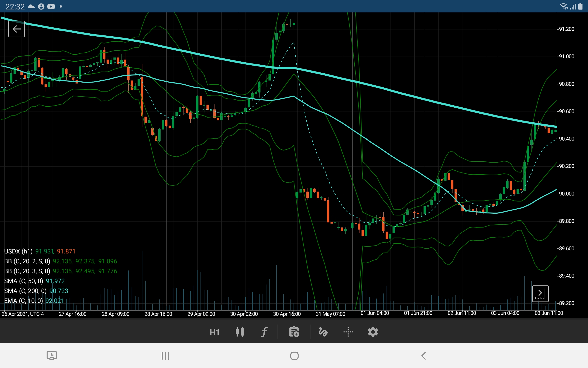Select the BB (C, 20, 2, S, 0) indicator label

coord(27,261)
